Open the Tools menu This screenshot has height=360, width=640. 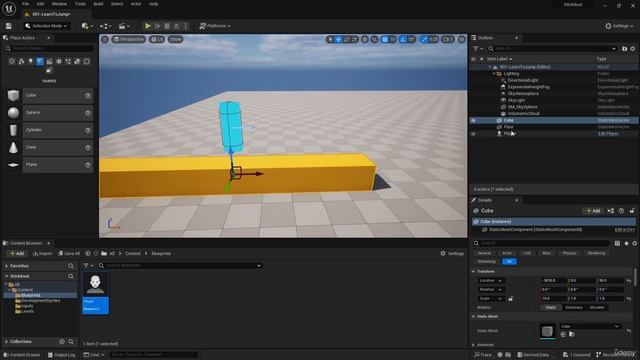[80, 4]
